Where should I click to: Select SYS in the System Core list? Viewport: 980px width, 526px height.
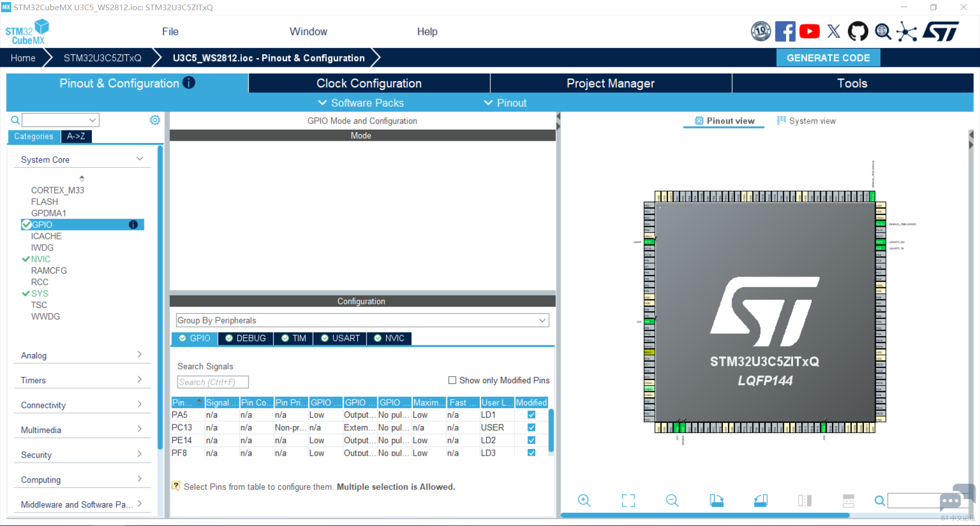tap(39, 293)
